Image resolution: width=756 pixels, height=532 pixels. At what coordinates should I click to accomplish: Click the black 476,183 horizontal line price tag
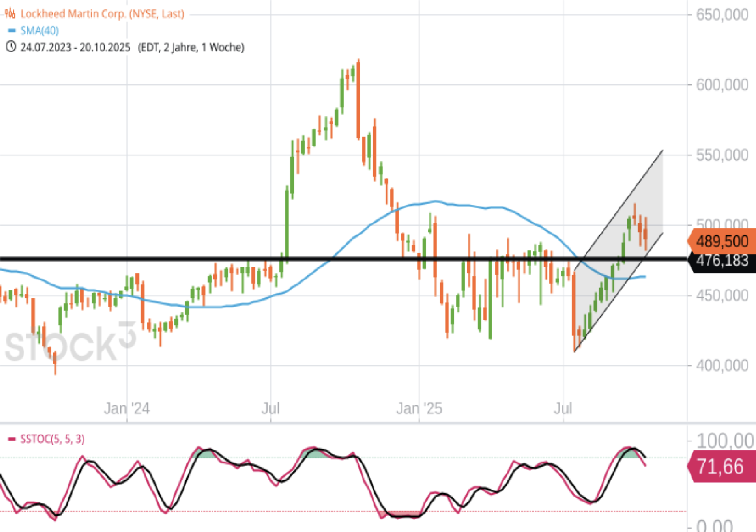[x=722, y=261]
